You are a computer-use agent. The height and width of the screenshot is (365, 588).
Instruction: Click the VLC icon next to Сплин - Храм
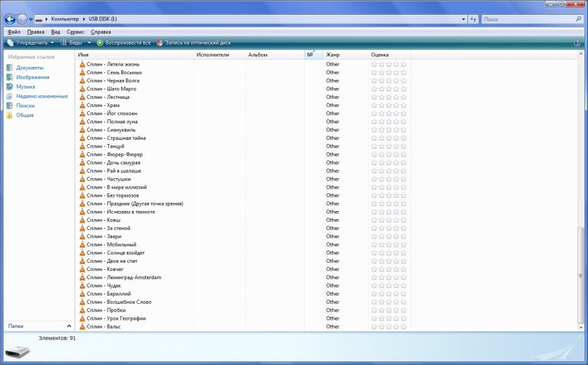82,105
